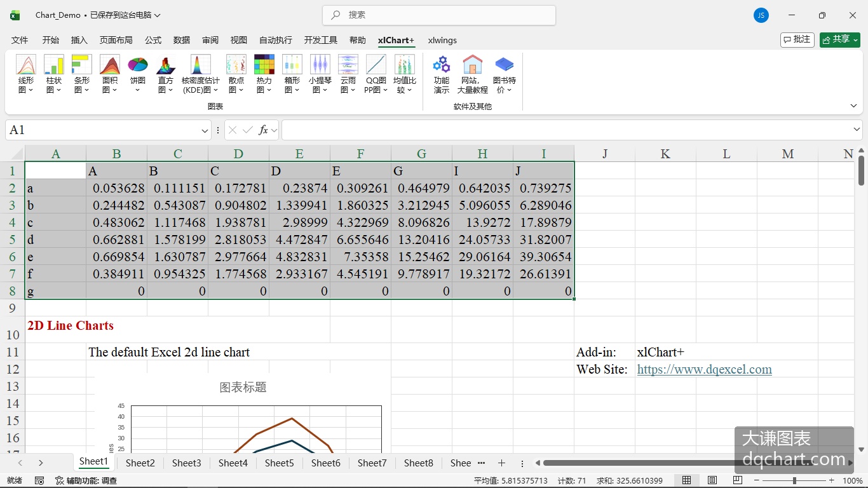The height and width of the screenshot is (488, 868).
Task: Open the https://www.dqexcel.com link
Action: (x=704, y=369)
